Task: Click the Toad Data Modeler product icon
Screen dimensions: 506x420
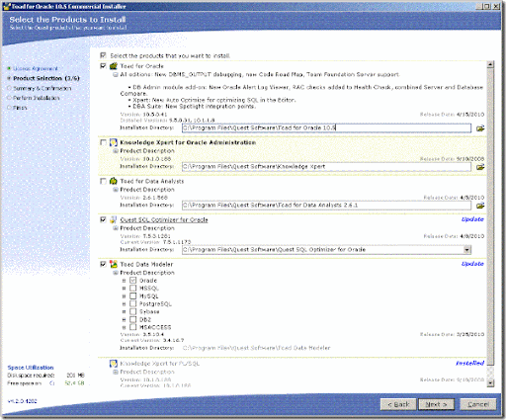Action: click(x=114, y=264)
